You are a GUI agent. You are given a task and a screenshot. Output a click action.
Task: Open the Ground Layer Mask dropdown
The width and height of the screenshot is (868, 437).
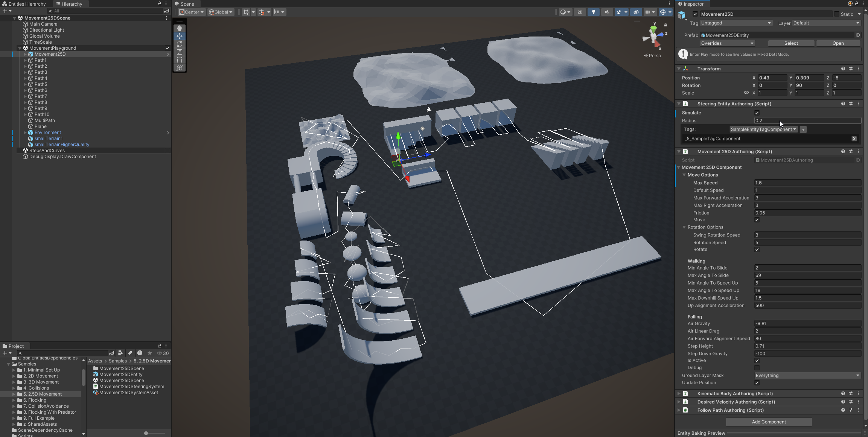coord(807,376)
